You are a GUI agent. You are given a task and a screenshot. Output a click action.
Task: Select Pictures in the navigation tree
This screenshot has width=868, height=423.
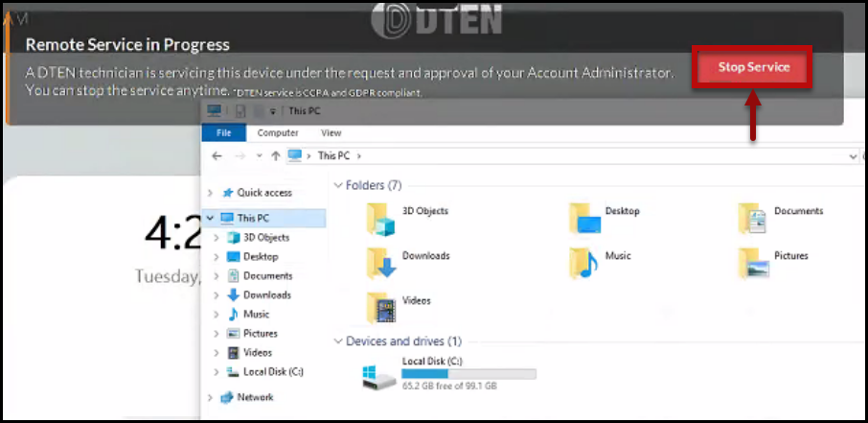pos(261,334)
